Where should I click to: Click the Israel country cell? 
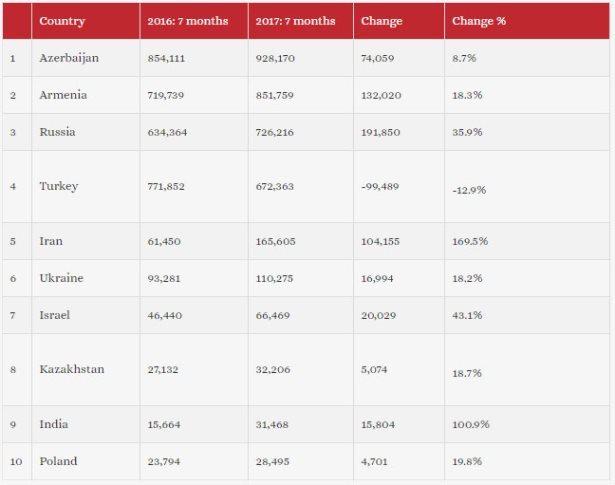point(56,315)
